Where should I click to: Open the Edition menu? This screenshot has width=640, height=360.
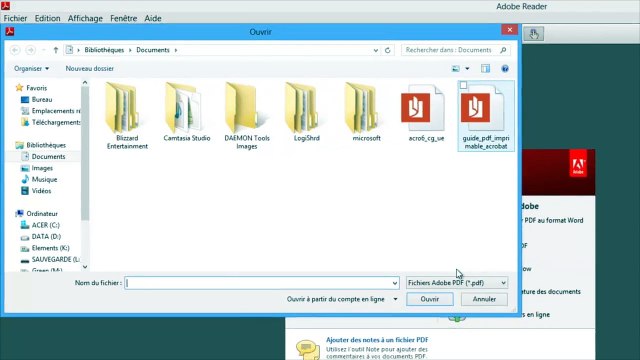[47, 18]
